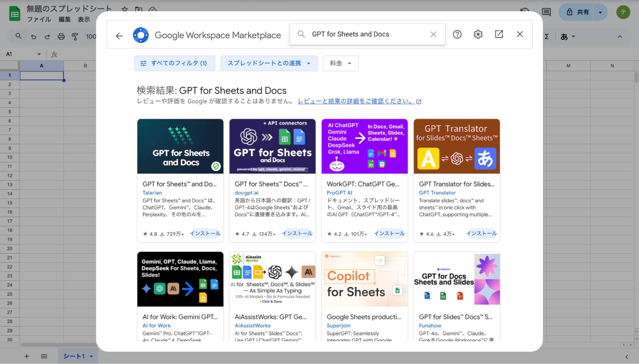This screenshot has width=639, height=364.
Task: Clear the search field text
Action: coord(433,34)
